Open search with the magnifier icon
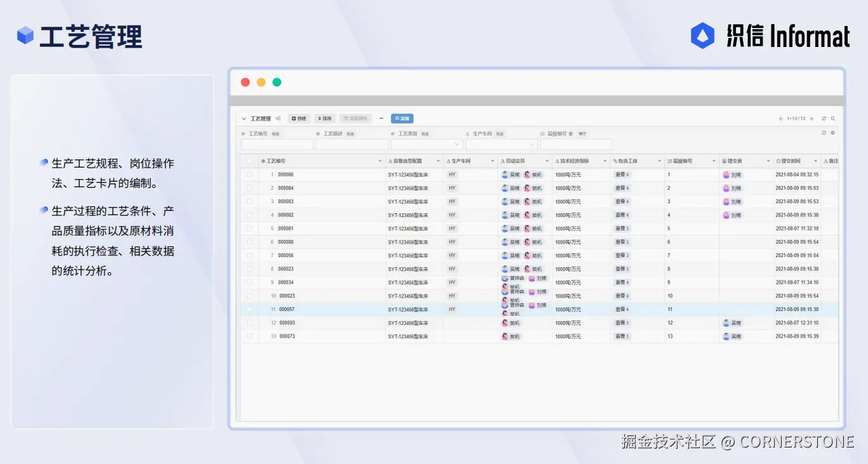The height and width of the screenshot is (464, 868). point(832,119)
